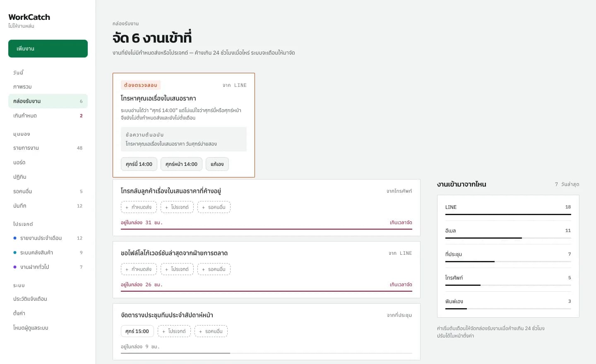This screenshot has width=596, height=364.
Task: Click the เพิ่มงาน add task button
Action: [x=48, y=48]
